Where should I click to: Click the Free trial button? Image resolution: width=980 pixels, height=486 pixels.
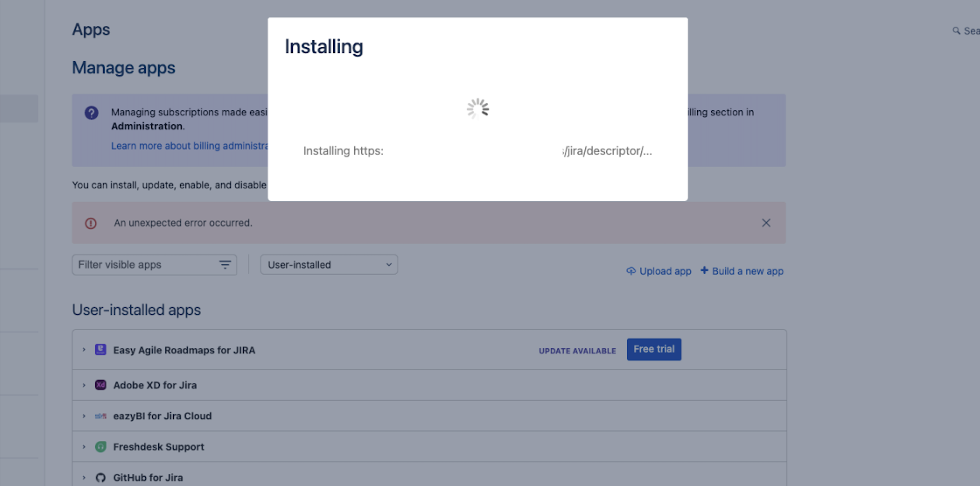654,349
